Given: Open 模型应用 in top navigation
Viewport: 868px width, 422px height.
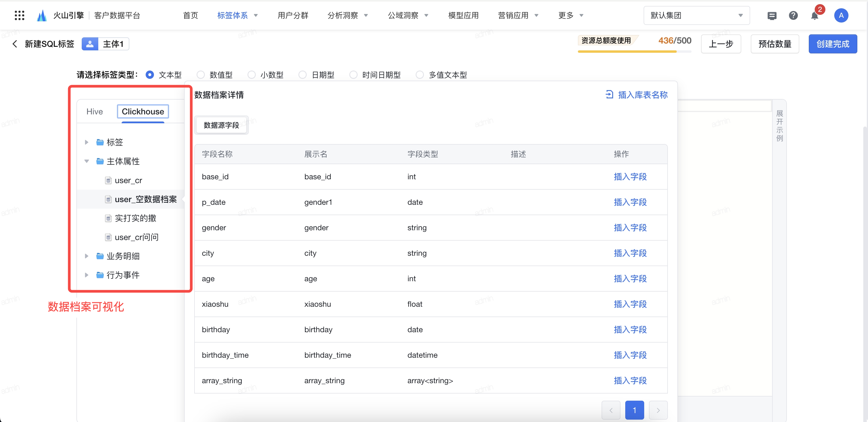Looking at the screenshot, I should (463, 15).
